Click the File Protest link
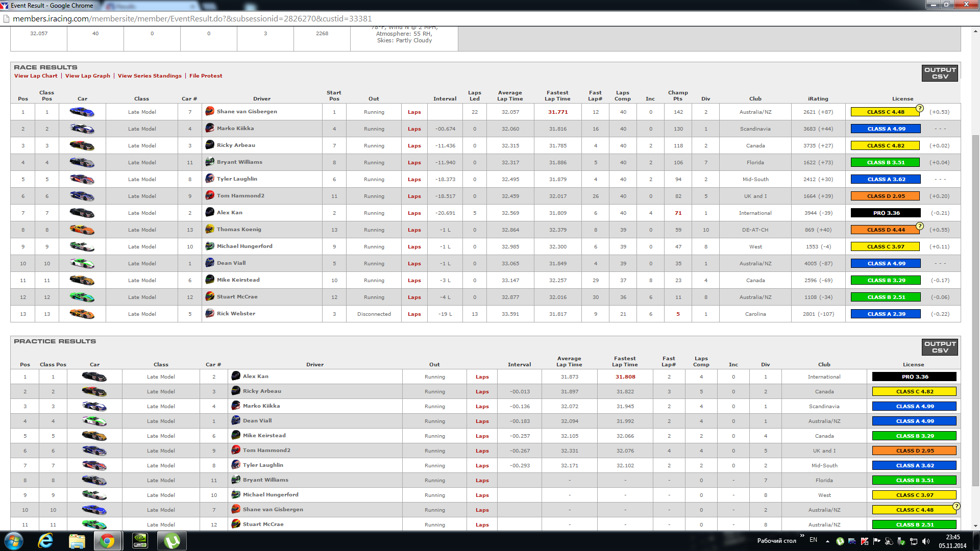The width and height of the screenshot is (980, 551). click(206, 76)
